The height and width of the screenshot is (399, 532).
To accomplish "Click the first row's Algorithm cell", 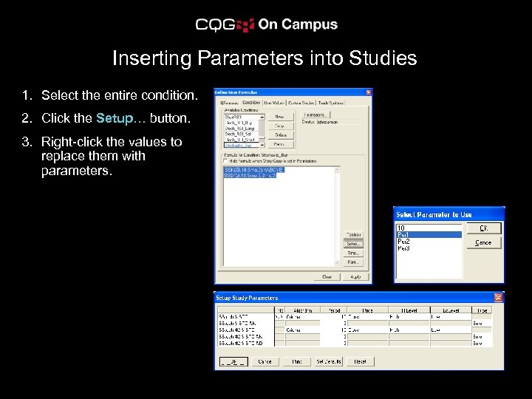I will (x=302, y=317).
